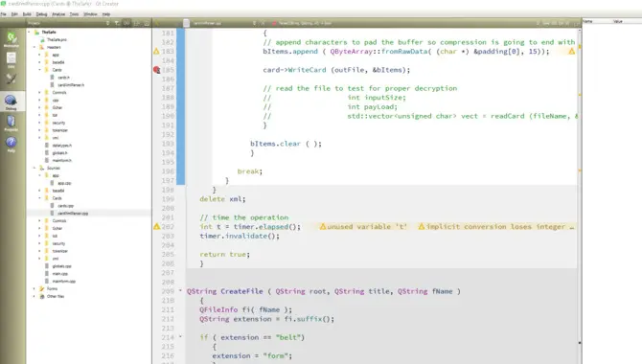The image size is (642, 364).
Task: Collapse the TheSafe project root node
Action: pyautogui.click(x=29, y=32)
